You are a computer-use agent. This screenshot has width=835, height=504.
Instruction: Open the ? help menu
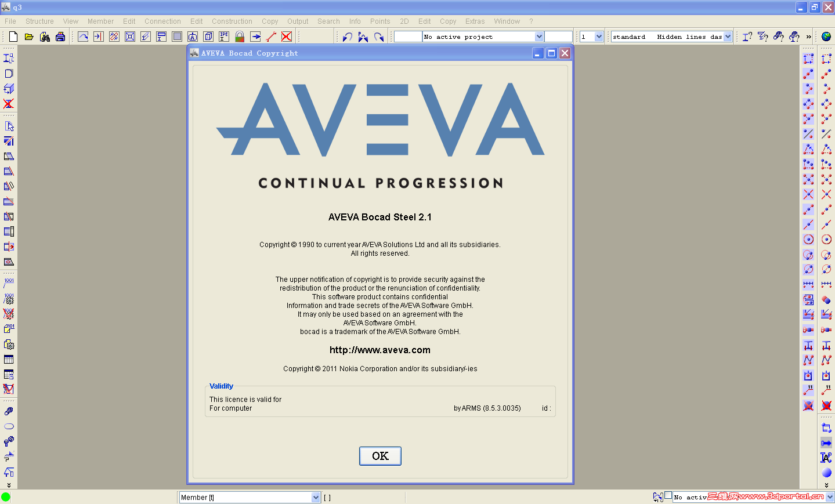coord(531,21)
